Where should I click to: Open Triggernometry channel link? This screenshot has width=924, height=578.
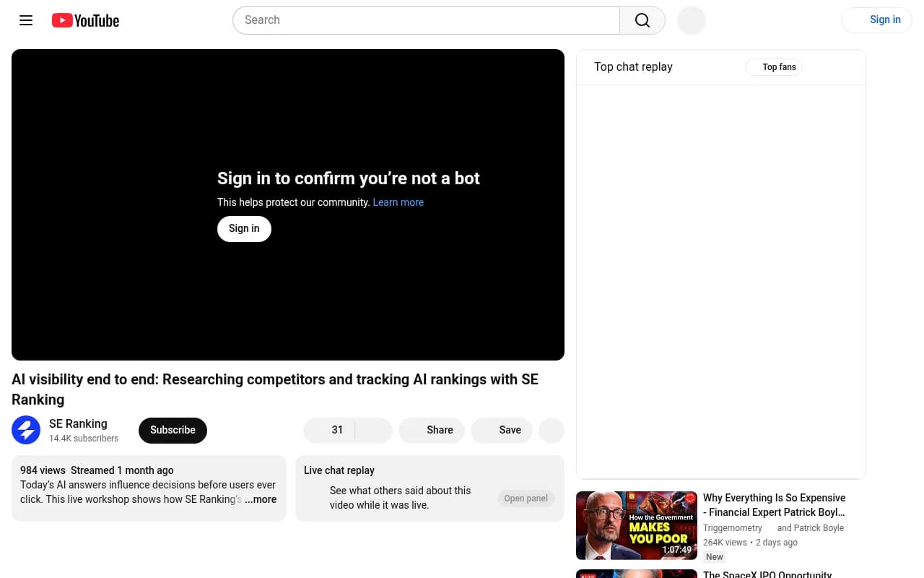pos(733,528)
